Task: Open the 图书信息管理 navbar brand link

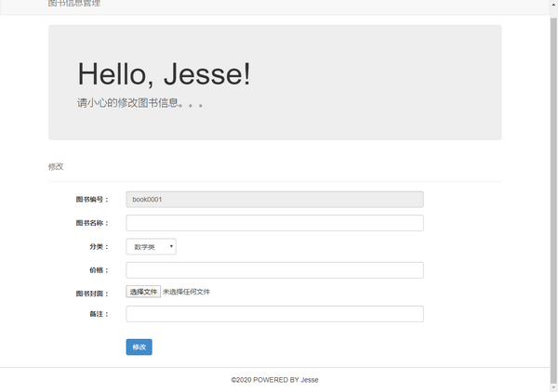Action: click(74, 4)
